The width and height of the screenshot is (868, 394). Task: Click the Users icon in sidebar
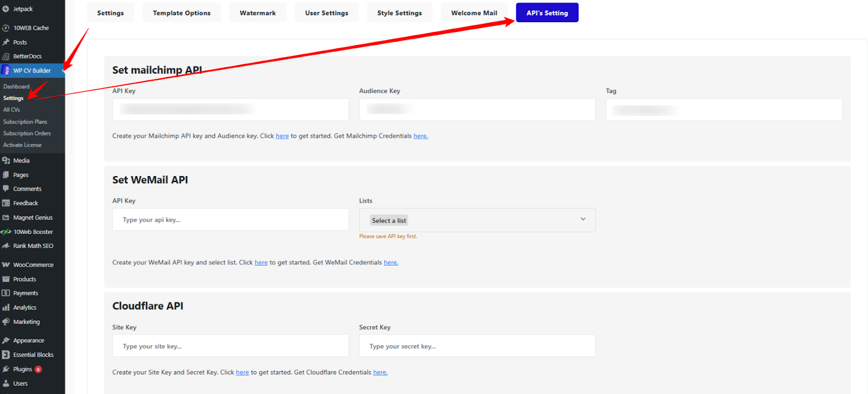[6, 384]
